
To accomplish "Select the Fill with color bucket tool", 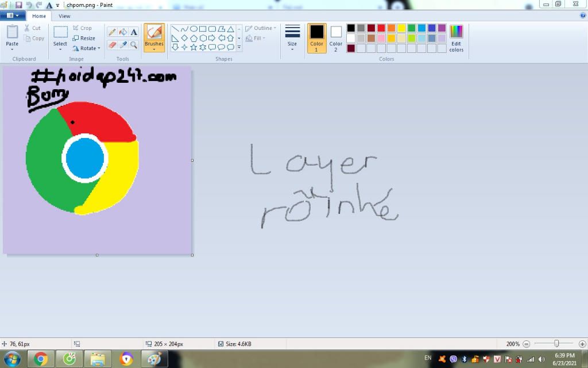I will coord(123,32).
